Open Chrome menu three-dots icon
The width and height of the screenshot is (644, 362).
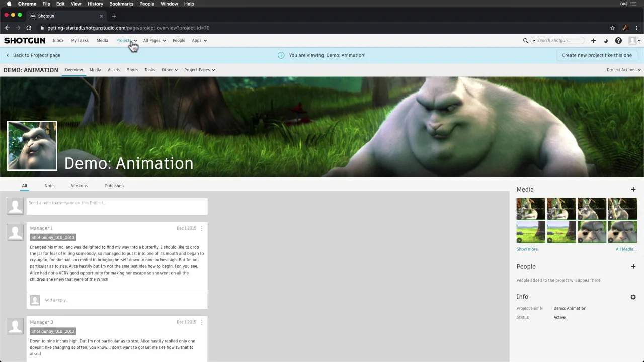click(637, 28)
